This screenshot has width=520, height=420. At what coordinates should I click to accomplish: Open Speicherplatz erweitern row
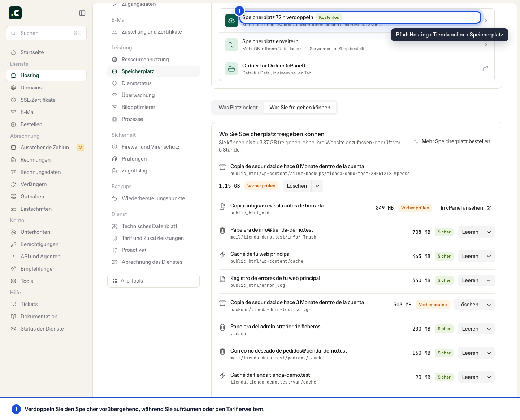(x=357, y=45)
